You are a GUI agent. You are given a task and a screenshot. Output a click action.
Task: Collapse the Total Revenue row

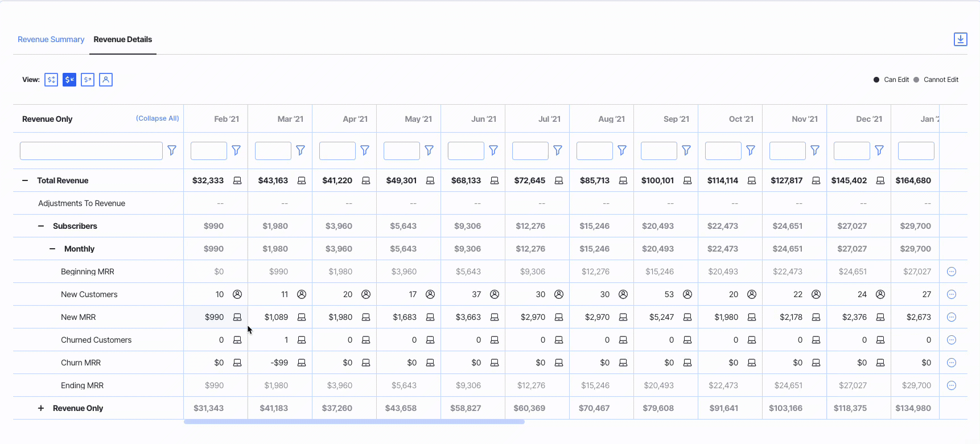point(25,180)
